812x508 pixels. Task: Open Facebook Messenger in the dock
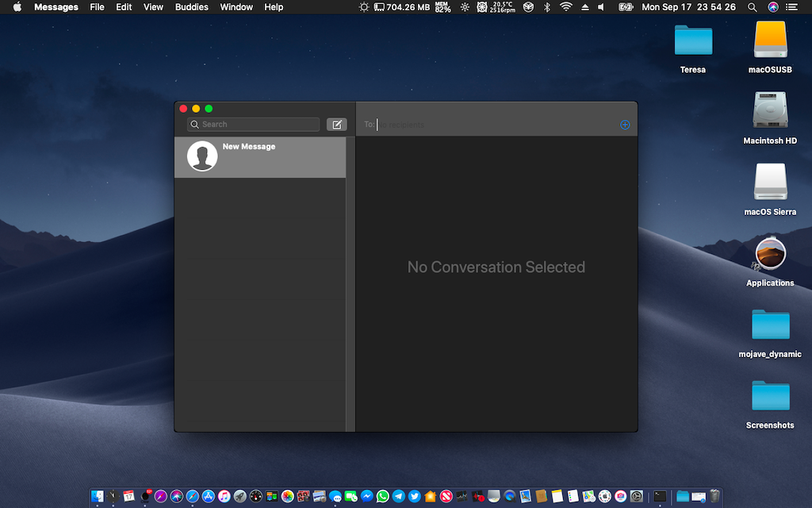coord(366,496)
